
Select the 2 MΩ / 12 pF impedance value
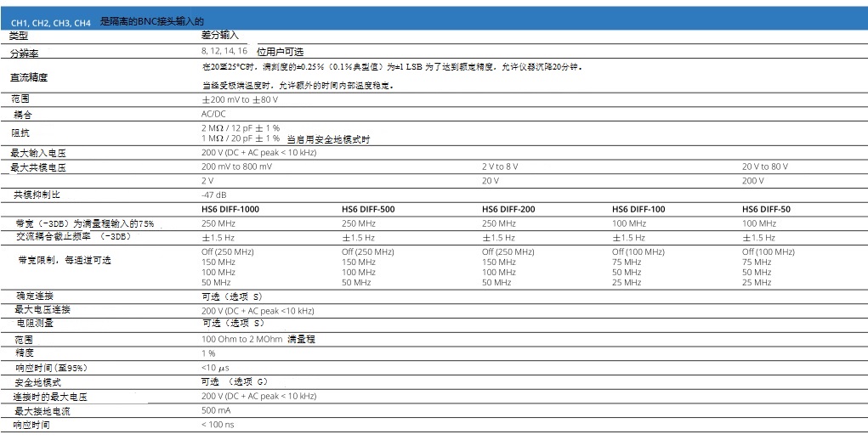240,127
